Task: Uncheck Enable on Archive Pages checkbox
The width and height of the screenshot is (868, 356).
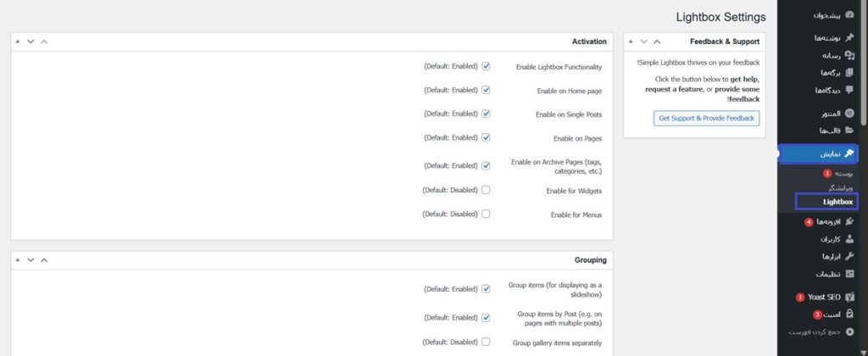Action: [x=486, y=166]
